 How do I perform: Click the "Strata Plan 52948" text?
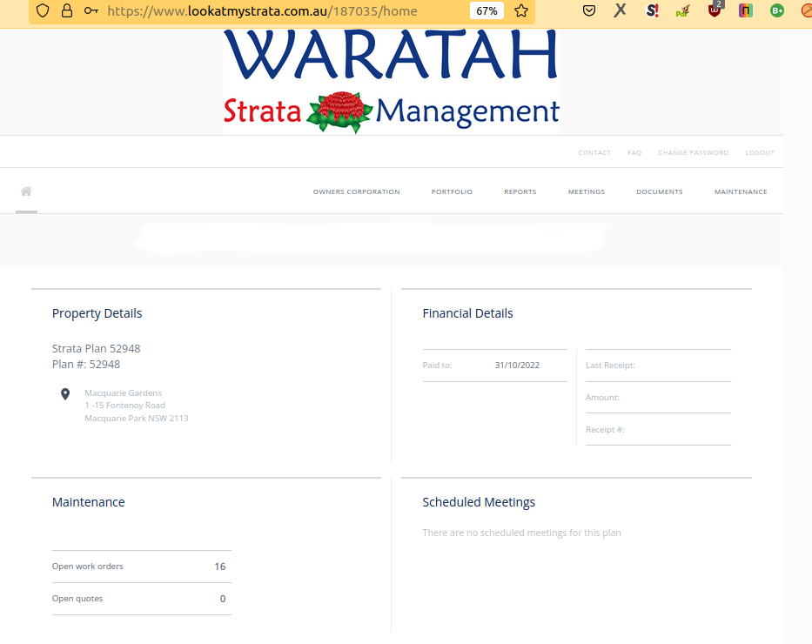click(97, 348)
